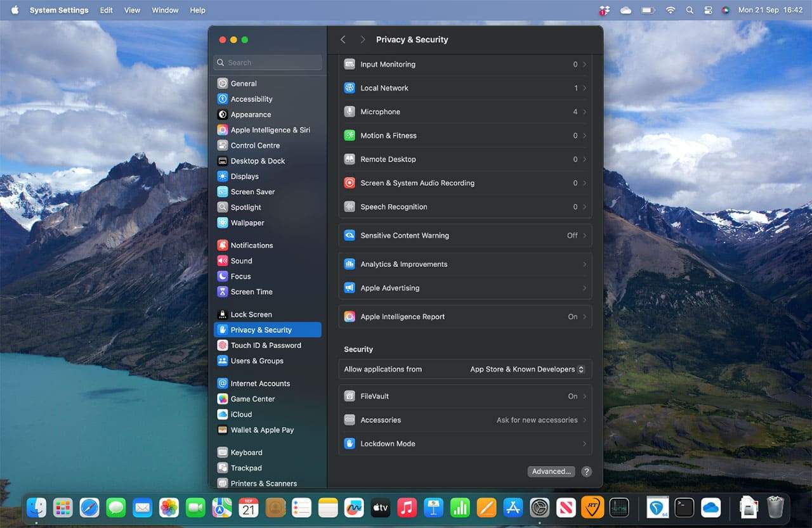Click the Advanced… button
The height and width of the screenshot is (528, 812).
point(552,472)
